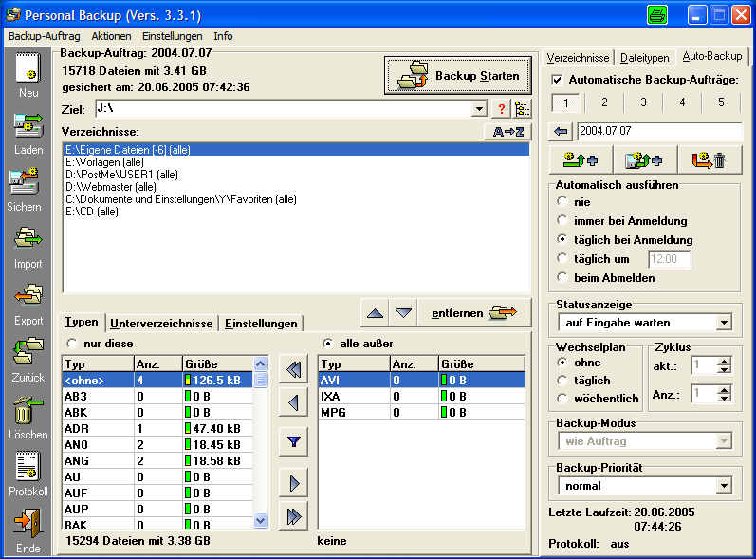The height and width of the screenshot is (559, 756).
Task: Click the single right arrow move button
Action: coord(293,483)
